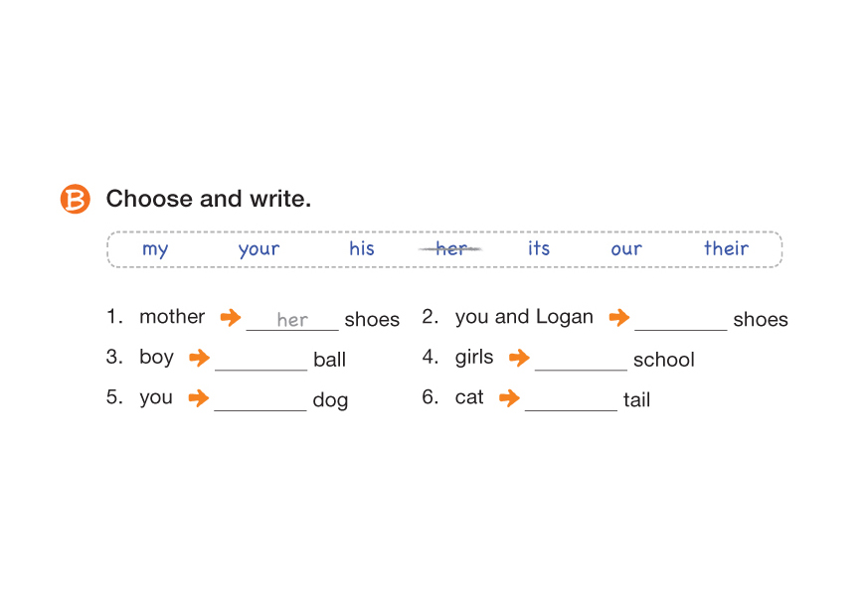Select 'their' in the word bank
The image size is (868, 608).
pyautogui.click(x=726, y=248)
